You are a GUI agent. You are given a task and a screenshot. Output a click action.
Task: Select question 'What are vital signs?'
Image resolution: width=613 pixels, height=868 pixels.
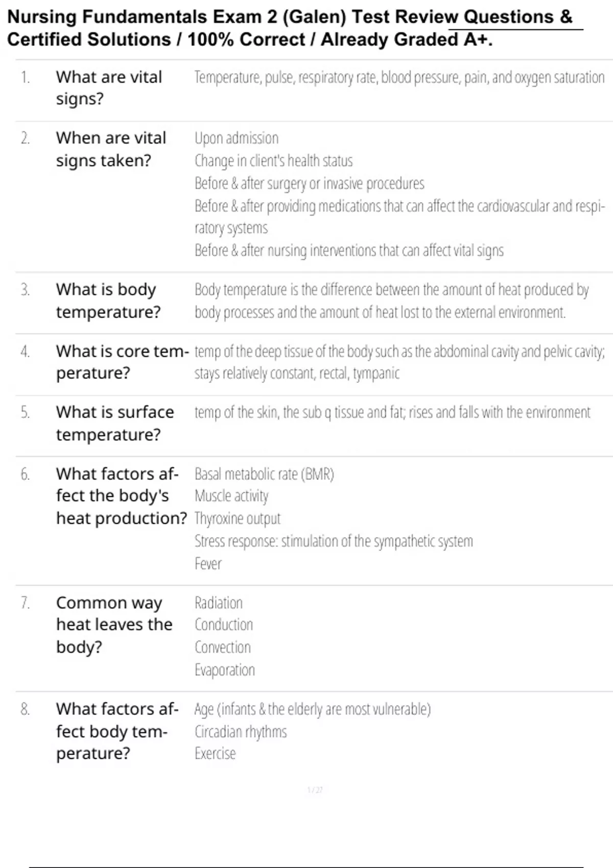click(x=109, y=88)
